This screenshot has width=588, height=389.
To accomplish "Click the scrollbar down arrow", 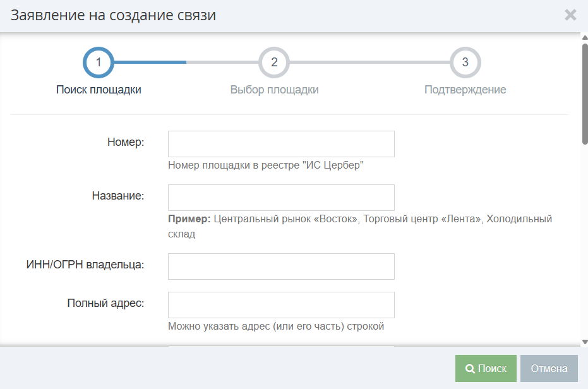I will (584, 342).
